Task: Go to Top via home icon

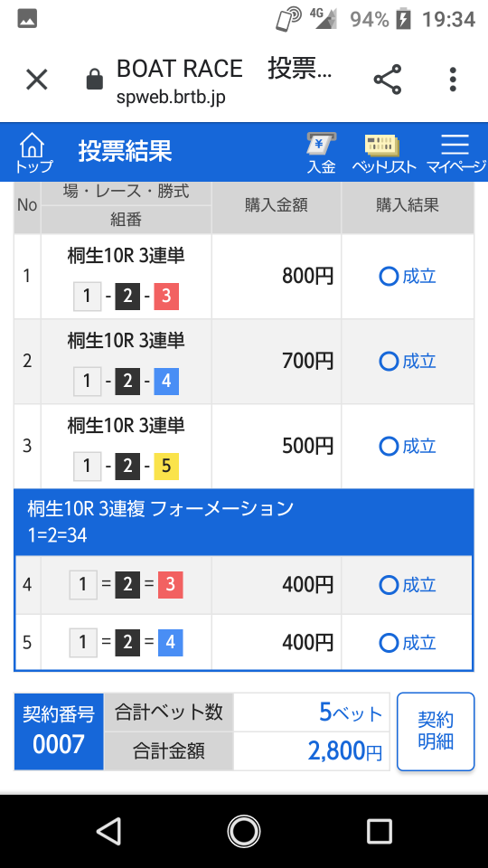Action: pyautogui.click(x=33, y=152)
